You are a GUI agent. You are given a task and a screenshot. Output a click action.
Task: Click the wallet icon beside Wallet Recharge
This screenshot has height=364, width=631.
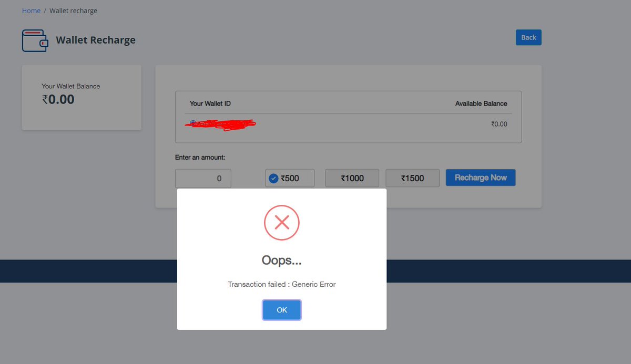click(35, 40)
